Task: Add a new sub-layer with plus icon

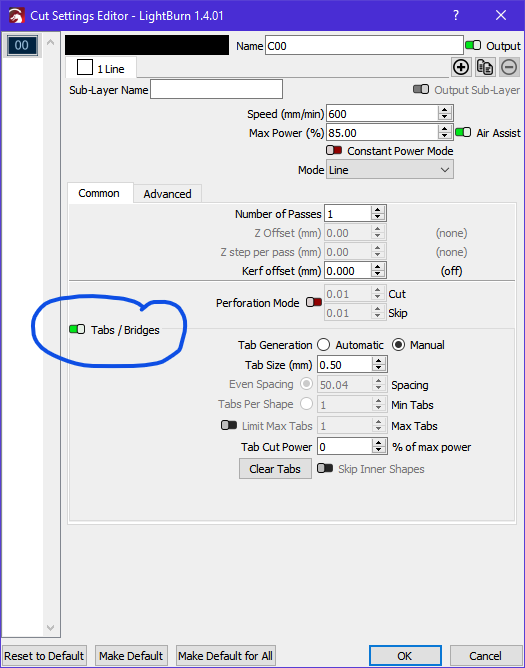Action: pyautogui.click(x=461, y=67)
